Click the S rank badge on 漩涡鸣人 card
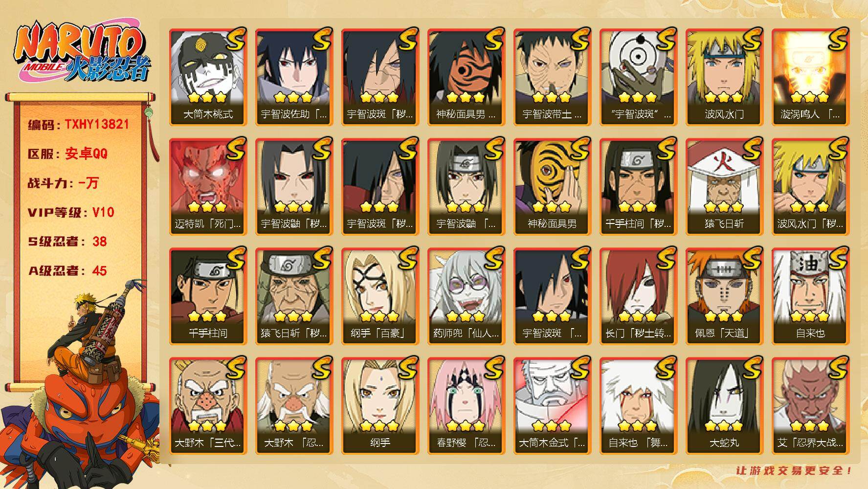This screenshot has height=489, width=868. coord(837,40)
